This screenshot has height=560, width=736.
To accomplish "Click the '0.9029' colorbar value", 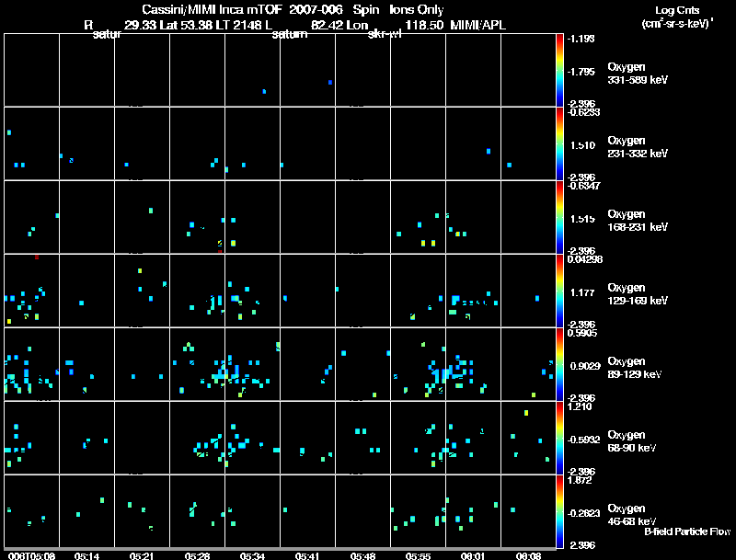I will pyautogui.click(x=585, y=366).
